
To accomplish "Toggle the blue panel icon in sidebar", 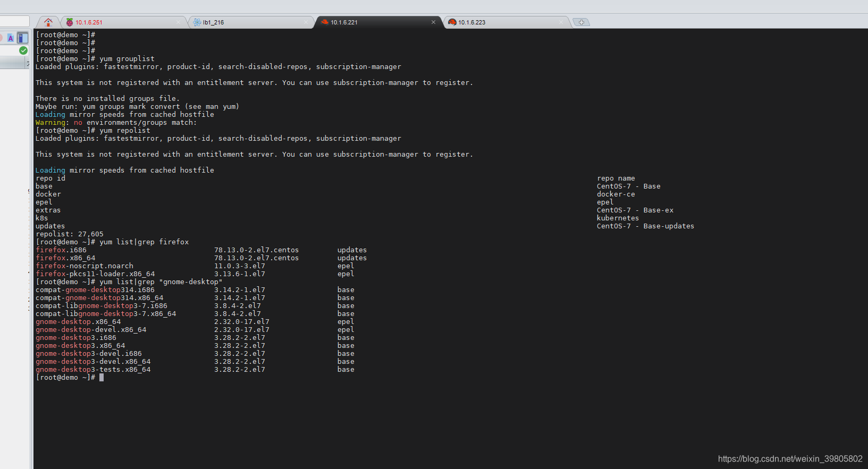I will pyautogui.click(x=22, y=38).
